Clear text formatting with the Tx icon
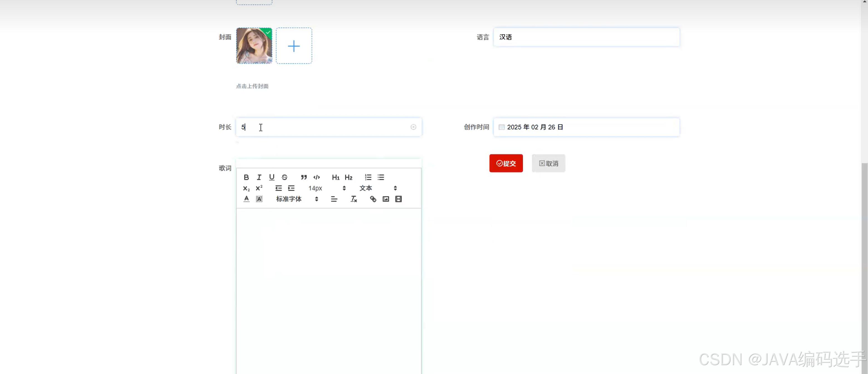Image resolution: width=868 pixels, height=374 pixels. tap(354, 199)
